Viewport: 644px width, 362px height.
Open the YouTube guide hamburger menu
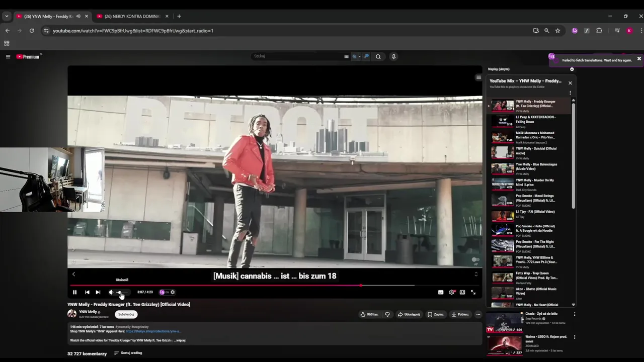click(8, 57)
